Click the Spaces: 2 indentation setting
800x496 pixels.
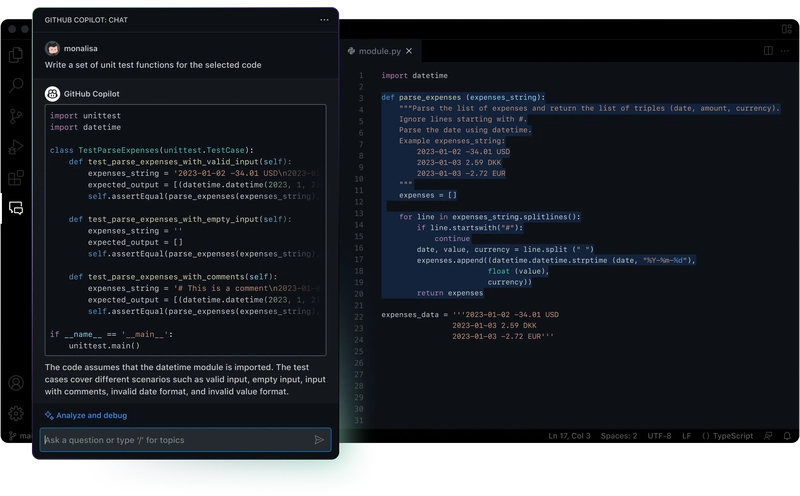coord(619,436)
